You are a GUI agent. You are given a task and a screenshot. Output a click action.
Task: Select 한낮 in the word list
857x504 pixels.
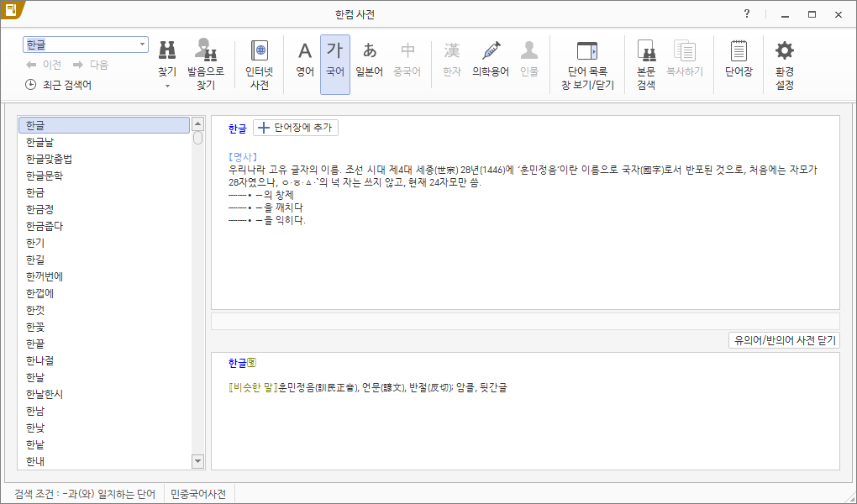point(104,428)
